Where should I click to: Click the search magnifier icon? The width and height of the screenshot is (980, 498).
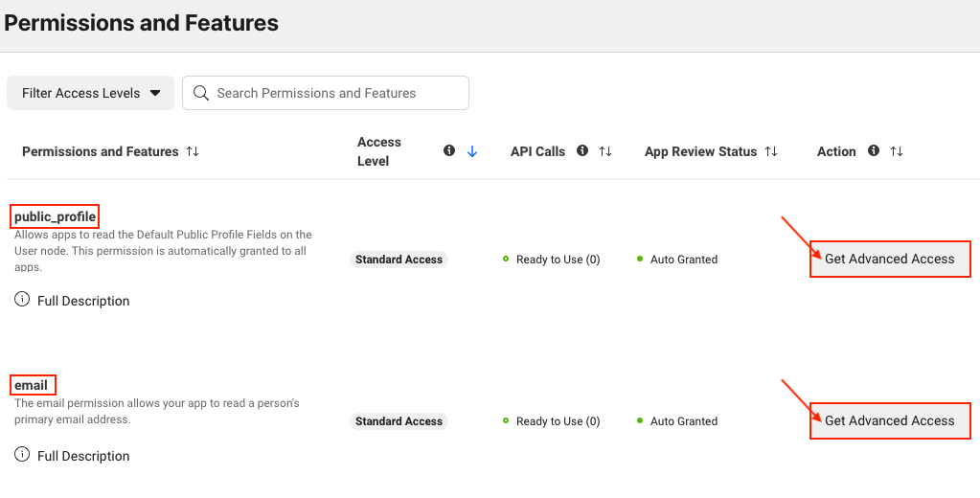(200, 93)
